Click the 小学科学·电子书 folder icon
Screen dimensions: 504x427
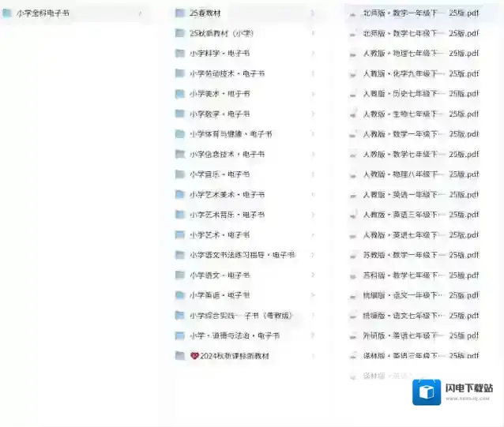click(x=180, y=54)
